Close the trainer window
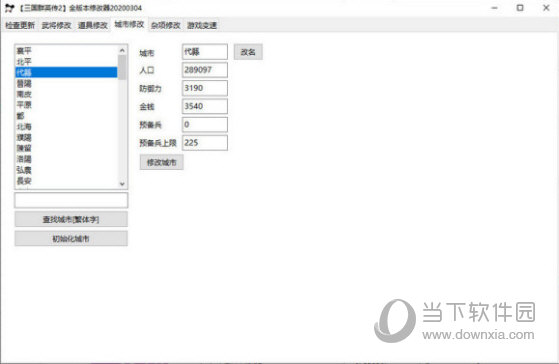 click(546, 8)
